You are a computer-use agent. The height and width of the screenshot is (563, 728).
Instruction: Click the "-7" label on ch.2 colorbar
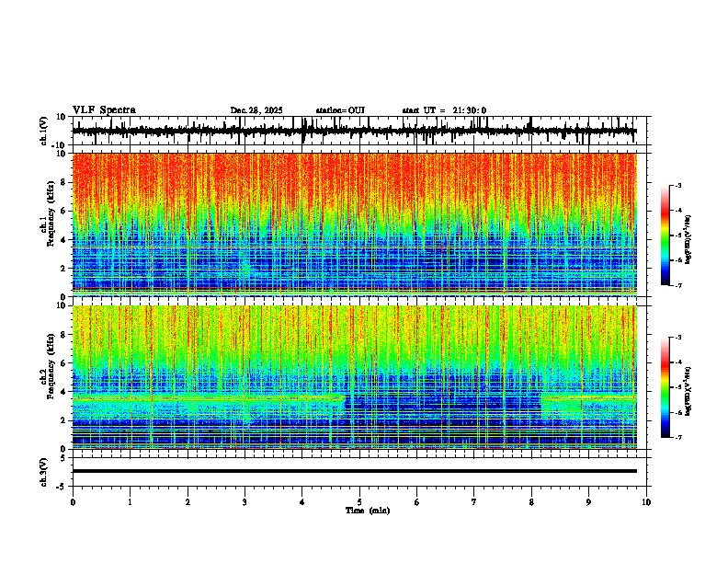pos(677,437)
